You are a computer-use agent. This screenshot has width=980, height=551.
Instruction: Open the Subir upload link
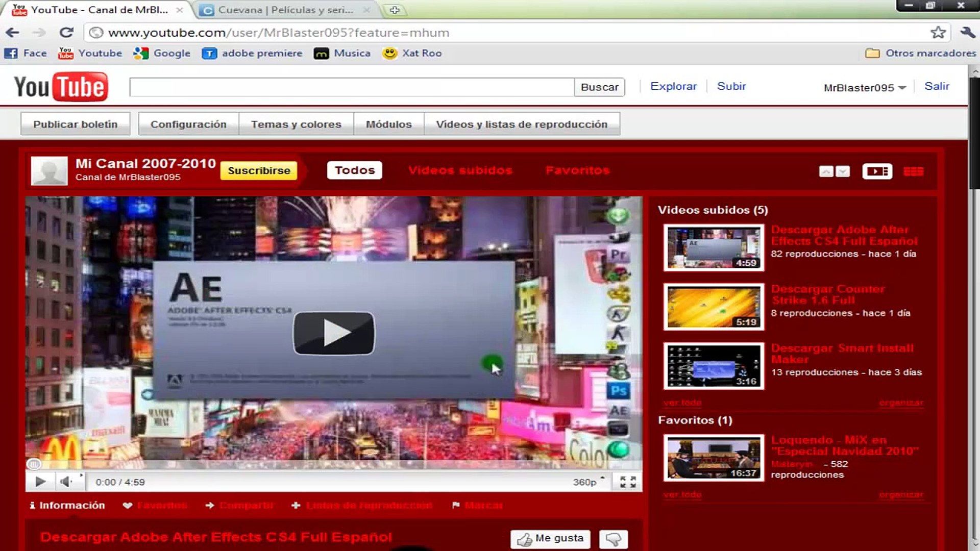(731, 86)
